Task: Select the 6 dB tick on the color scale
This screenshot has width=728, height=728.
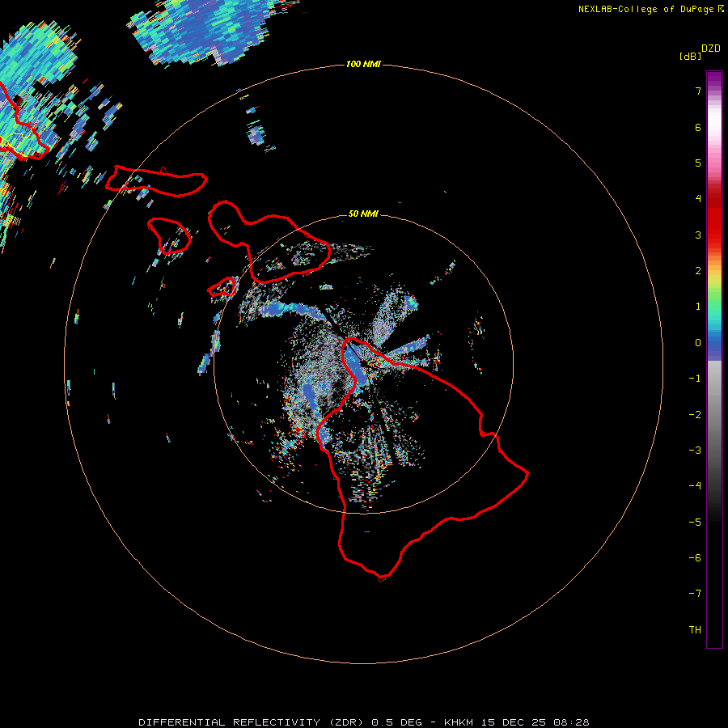Action: click(698, 127)
